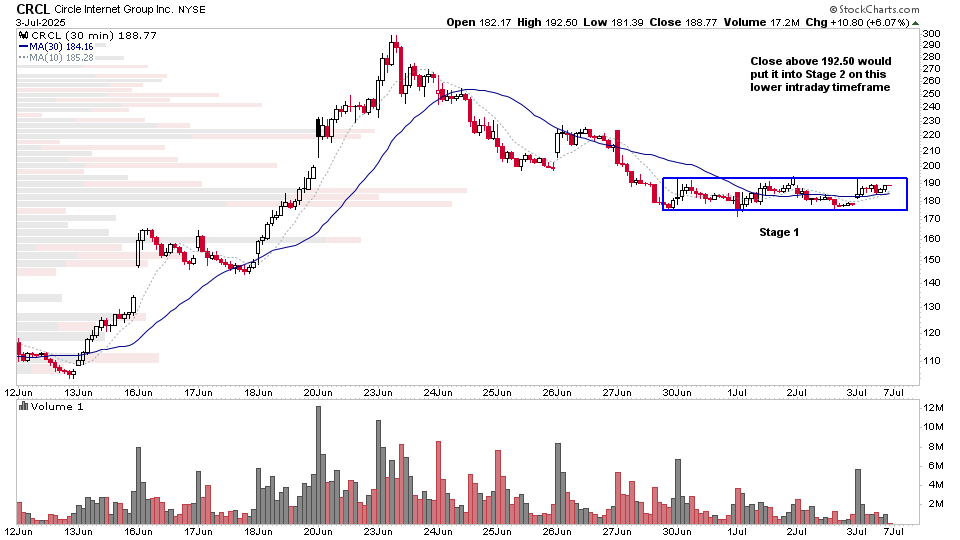
Task: Click the Volume 1 panel label
Action: (57, 407)
